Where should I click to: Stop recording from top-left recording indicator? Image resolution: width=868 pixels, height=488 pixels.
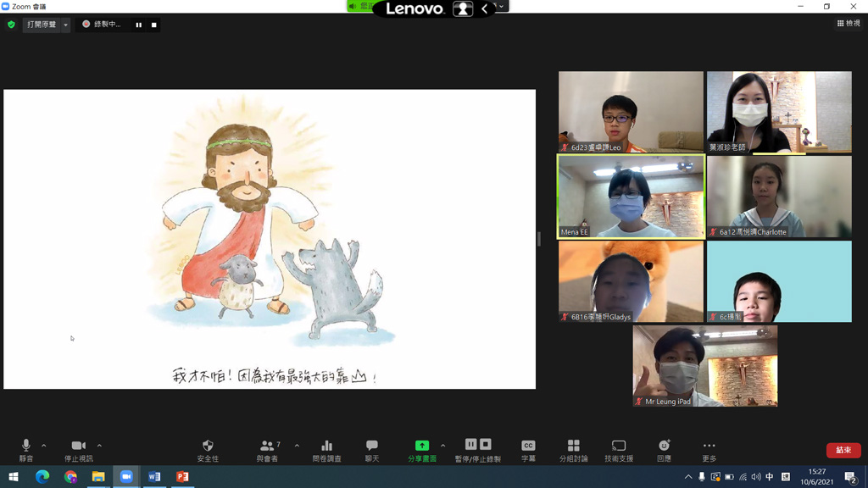tap(154, 25)
